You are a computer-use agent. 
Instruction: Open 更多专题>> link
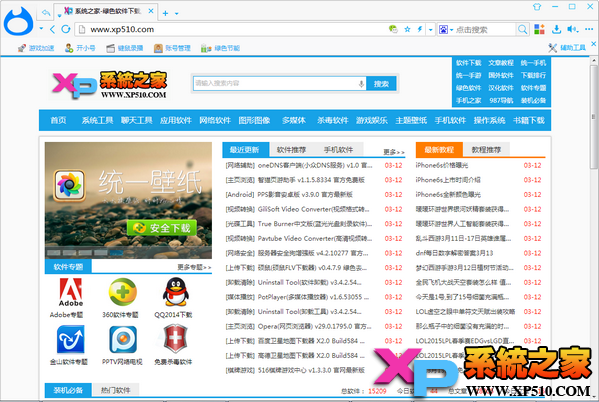click(x=194, y=267)
